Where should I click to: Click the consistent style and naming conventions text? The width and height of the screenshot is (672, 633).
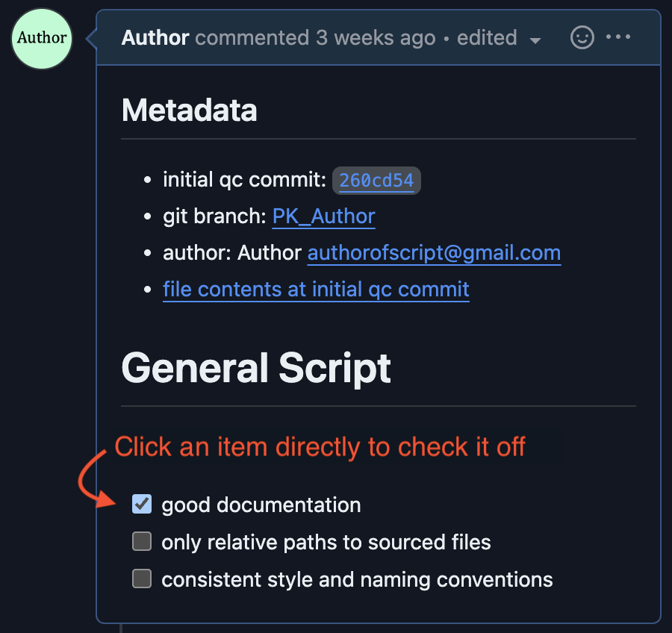[357, 579]
